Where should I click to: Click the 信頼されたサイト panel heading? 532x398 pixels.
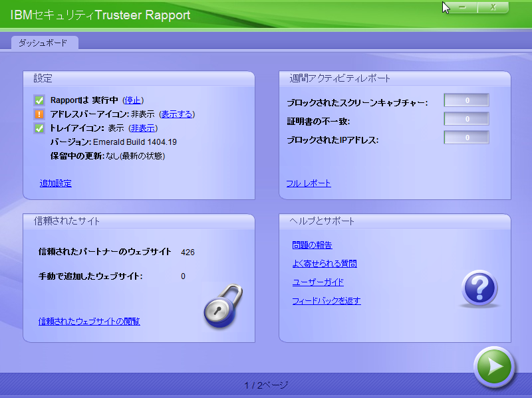(66, 221)
